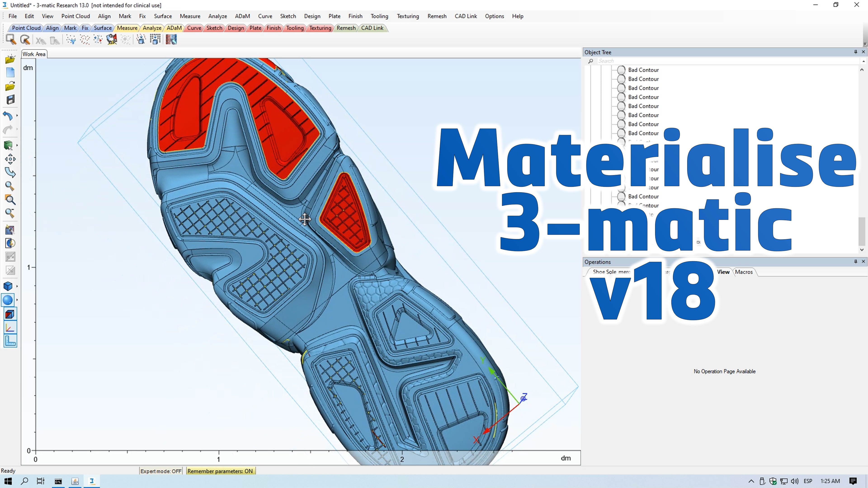Expand the shading sphere dropdown arrow
This screenshot has height=488, width=868.
click(x=17, y=300)
